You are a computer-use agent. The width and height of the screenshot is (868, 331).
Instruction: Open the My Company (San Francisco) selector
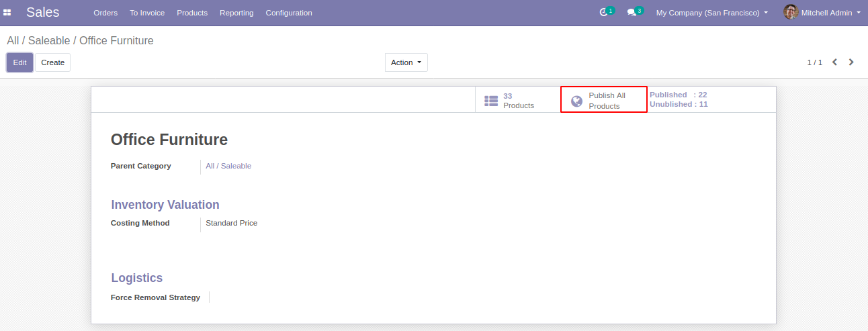pyautogui.click(x=712, y=13)
